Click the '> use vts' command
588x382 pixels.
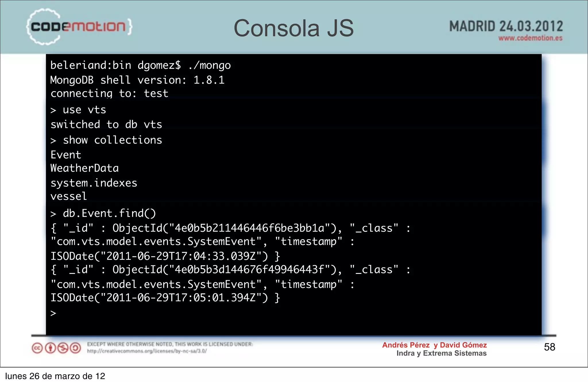coord(78,110)
